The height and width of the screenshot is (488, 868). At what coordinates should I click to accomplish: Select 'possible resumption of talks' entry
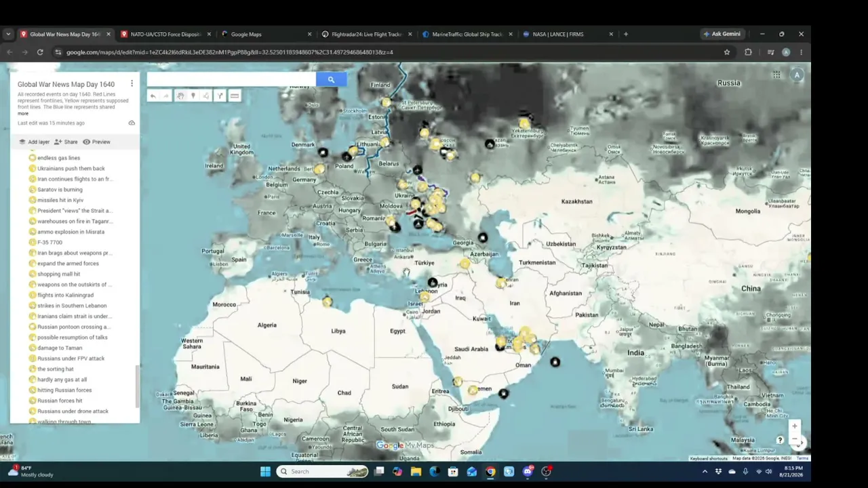tap(73, 338)
